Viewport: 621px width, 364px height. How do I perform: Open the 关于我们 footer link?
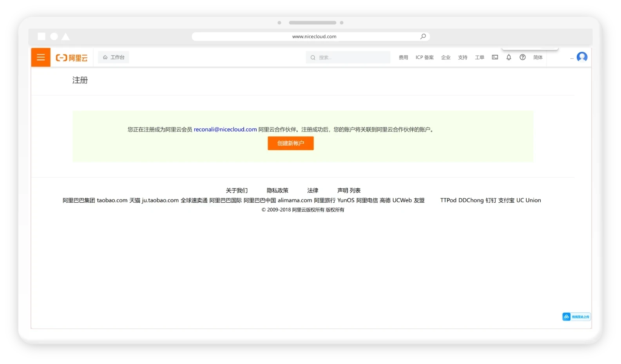(x=237, y=191)
